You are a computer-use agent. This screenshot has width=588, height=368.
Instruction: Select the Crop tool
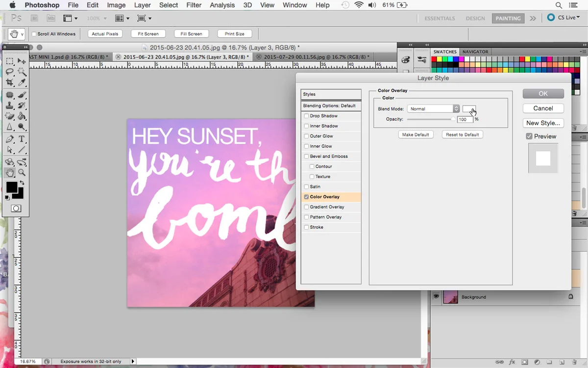(10, 83)
